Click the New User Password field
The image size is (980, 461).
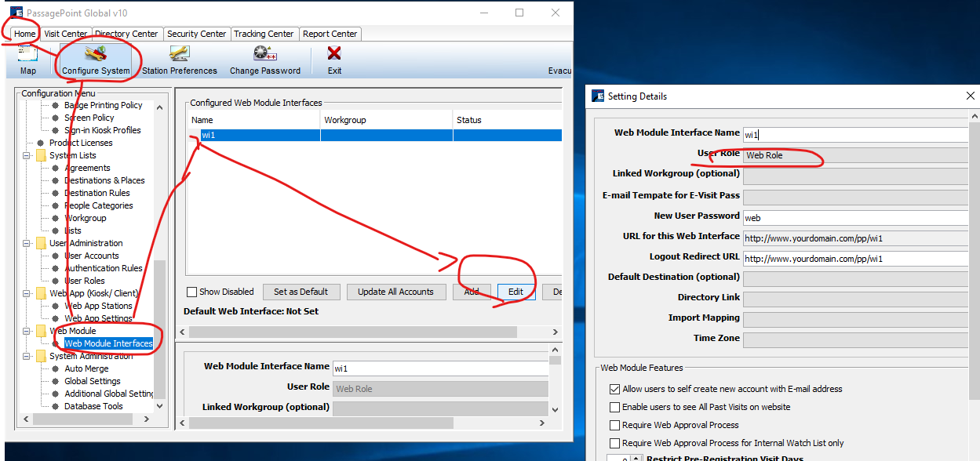point(854,217)
